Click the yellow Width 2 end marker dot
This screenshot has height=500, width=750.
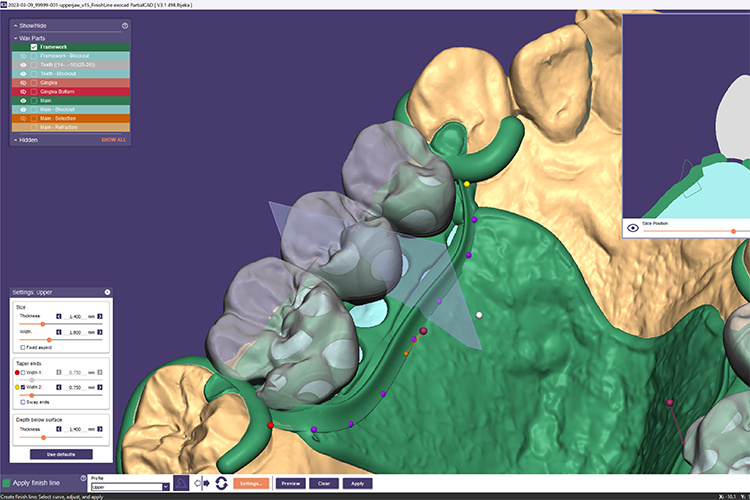[x=17, y=387]
